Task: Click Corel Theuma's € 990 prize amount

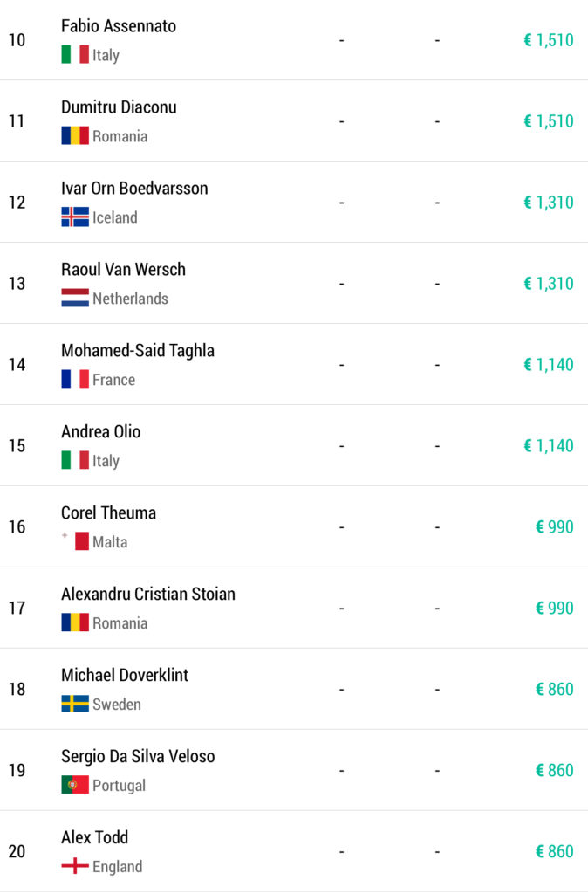Action: 554,527
